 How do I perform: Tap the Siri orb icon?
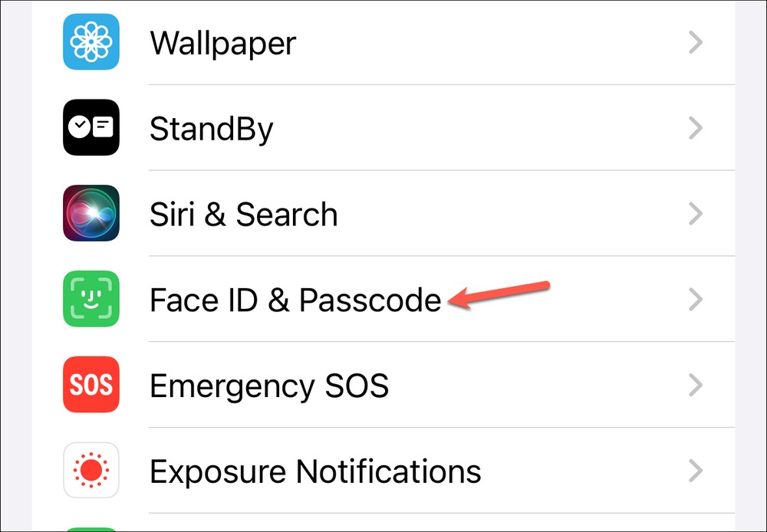coord(91,213)
